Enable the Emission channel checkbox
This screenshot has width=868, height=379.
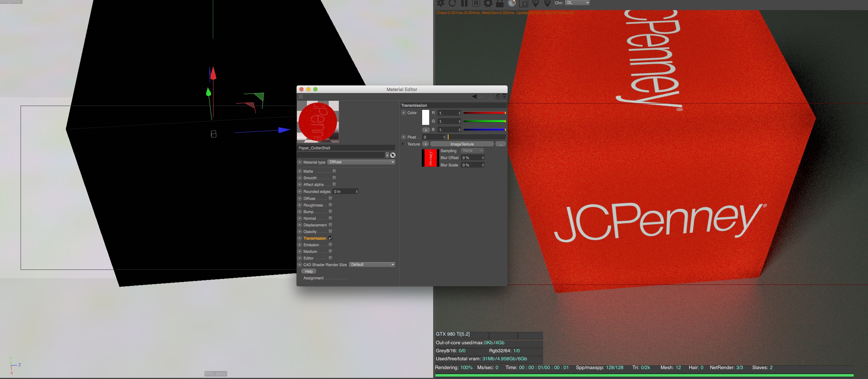(x=330, y=245)
